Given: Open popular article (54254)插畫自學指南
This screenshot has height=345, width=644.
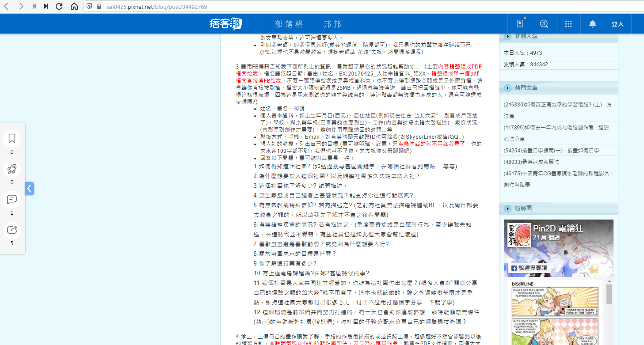Looking at the screenshot, I should (x=551, y=151).
